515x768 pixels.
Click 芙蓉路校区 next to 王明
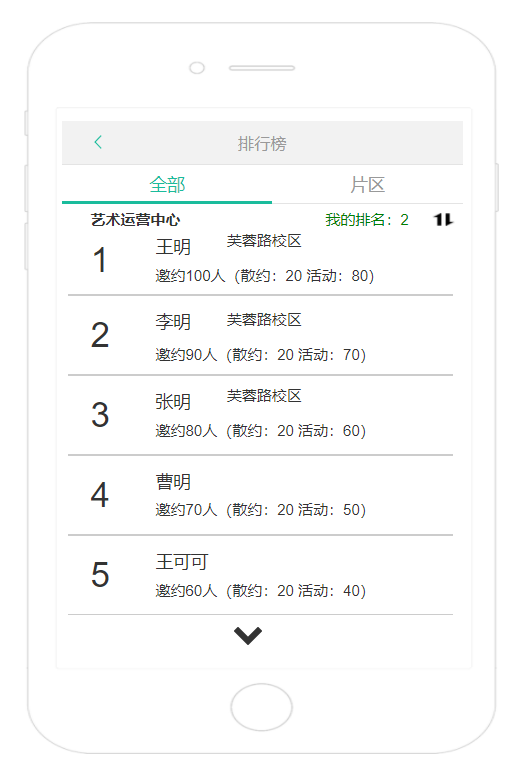click(264, 241)
